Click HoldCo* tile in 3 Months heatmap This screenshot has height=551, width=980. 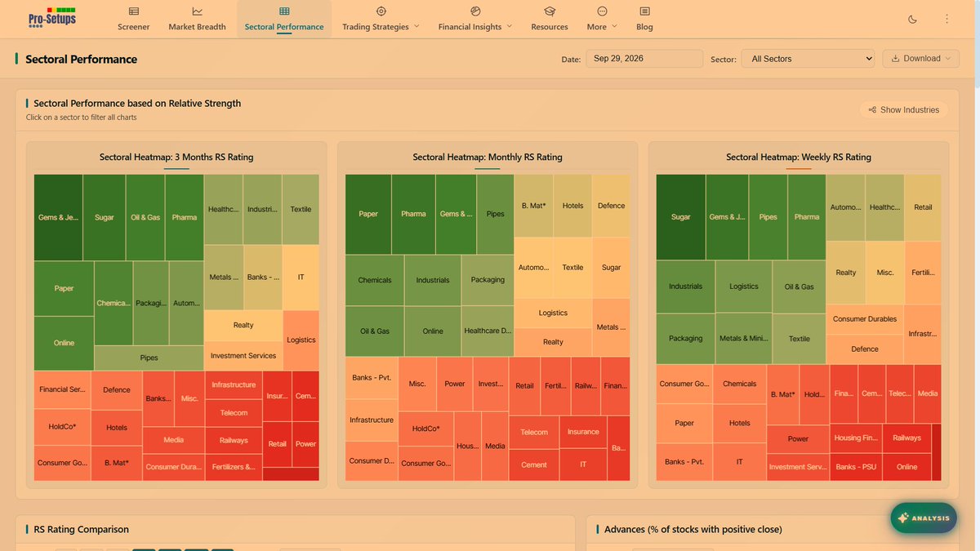62,427
